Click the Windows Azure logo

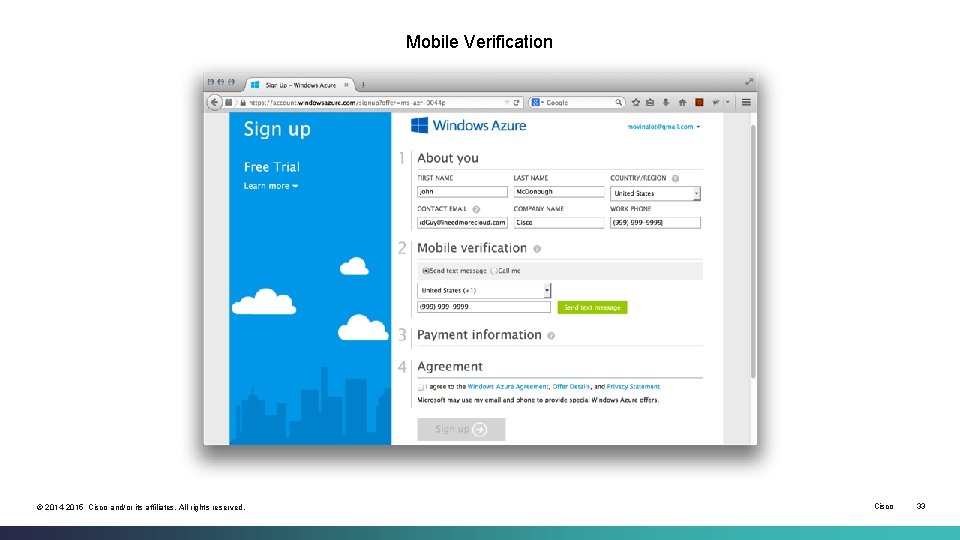click(x=468, y=126)
